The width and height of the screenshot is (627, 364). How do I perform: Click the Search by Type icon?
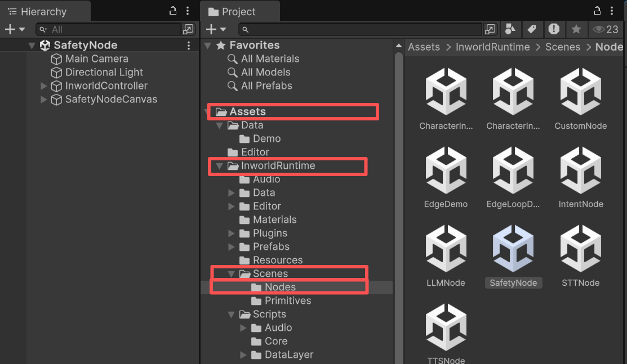point(510,29)
